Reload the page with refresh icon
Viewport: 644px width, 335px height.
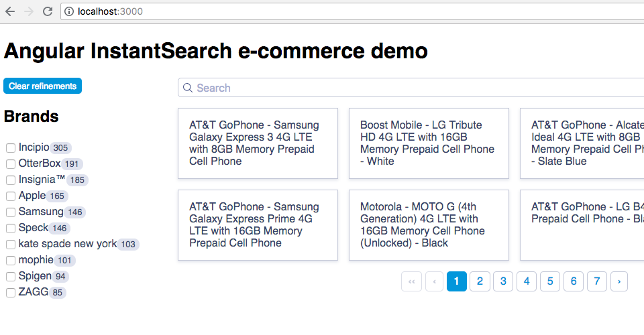(48, 11)
